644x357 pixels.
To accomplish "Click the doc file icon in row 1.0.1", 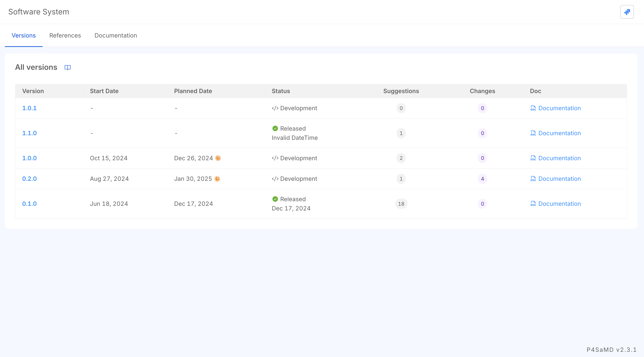I will point(533,108).
